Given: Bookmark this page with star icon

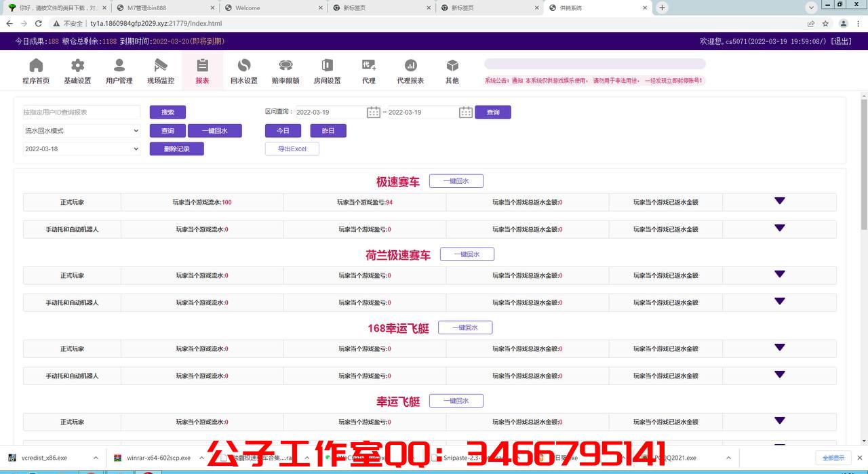Looking at the screenshot, I should [x=825, y=23].
